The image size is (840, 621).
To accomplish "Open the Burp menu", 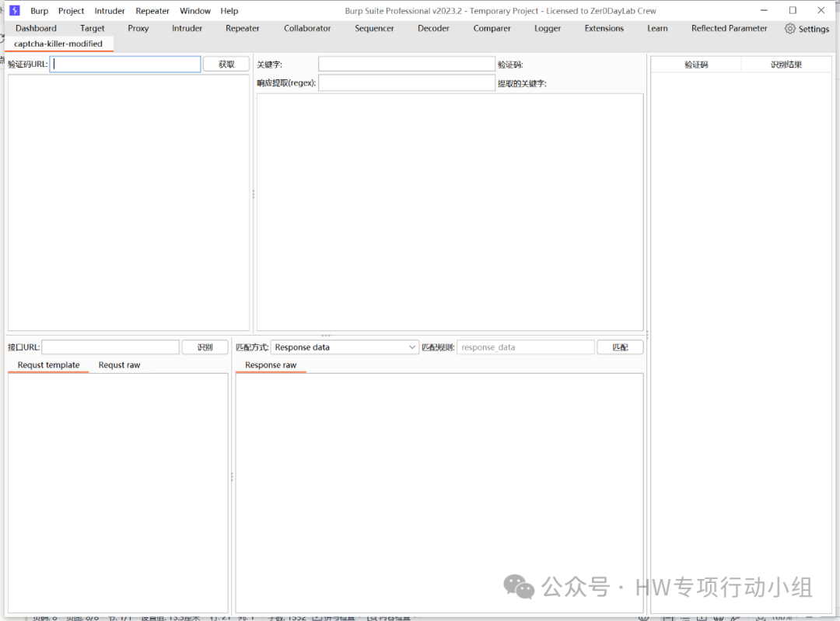I will tap(39, 11).
